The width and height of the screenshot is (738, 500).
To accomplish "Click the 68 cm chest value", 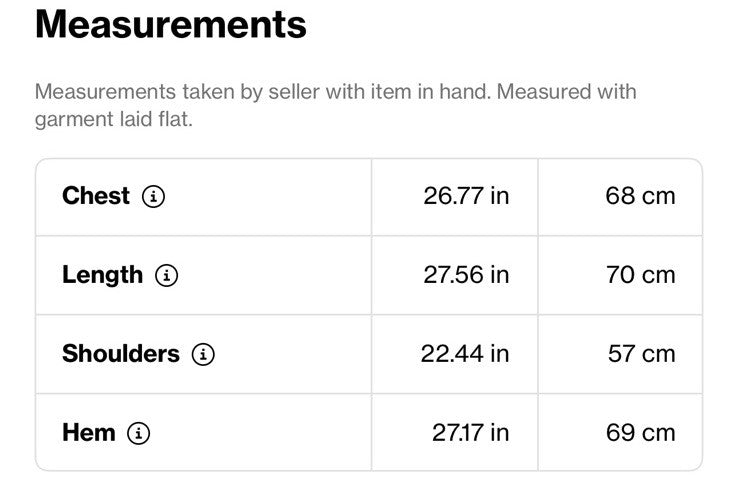I will point(641,196).
